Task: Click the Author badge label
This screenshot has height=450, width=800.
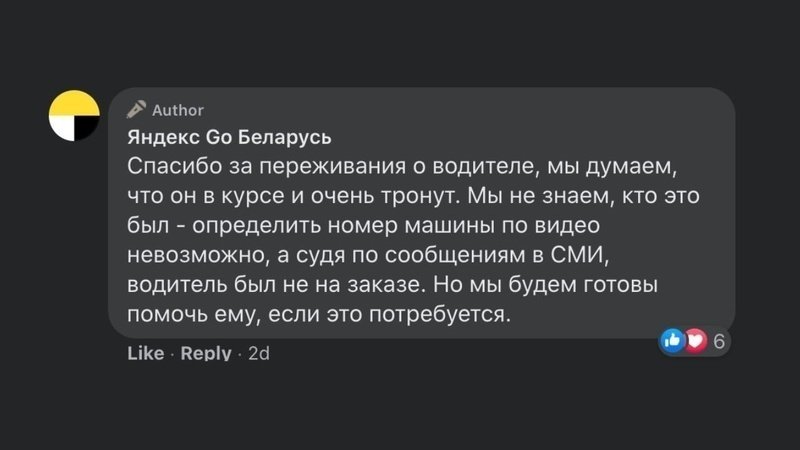Action: [x=177, y=110]
